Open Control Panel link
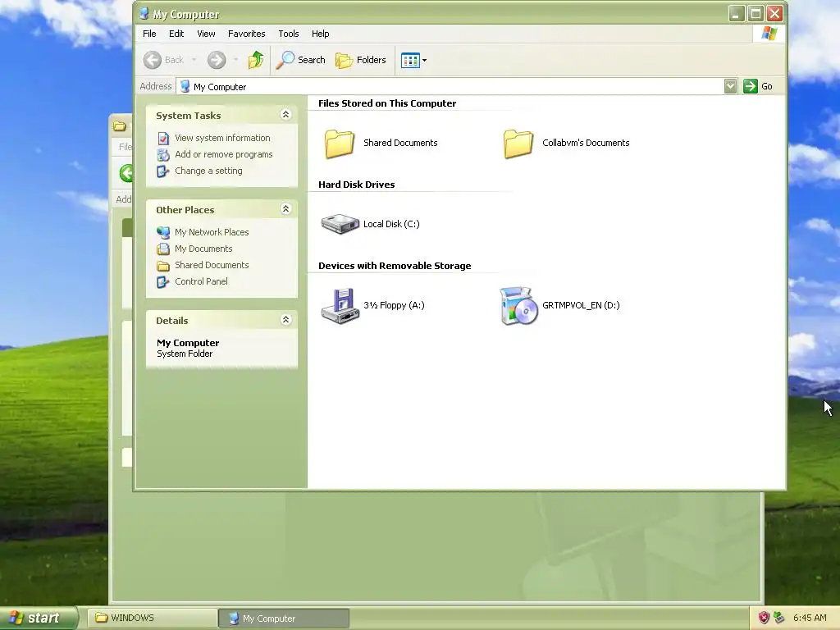The height and width of the screenshot is (630, 840). (201, 282)
